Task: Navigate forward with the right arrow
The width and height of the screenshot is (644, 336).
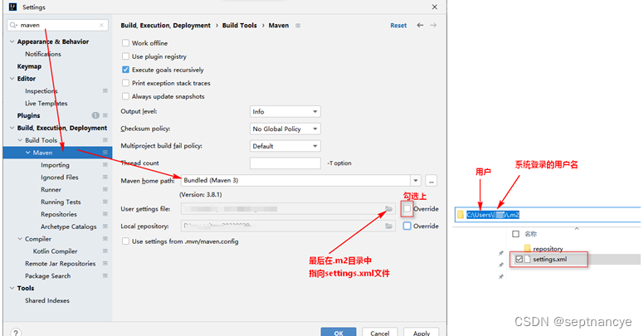Action: pyautogui.click(x=433, y=26)
